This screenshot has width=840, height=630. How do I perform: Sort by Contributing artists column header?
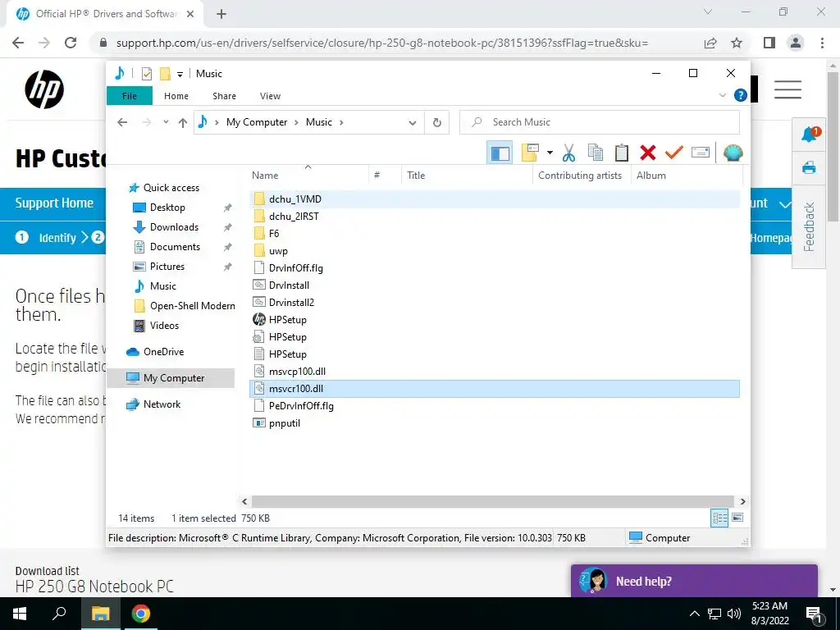tap(580, 176)
